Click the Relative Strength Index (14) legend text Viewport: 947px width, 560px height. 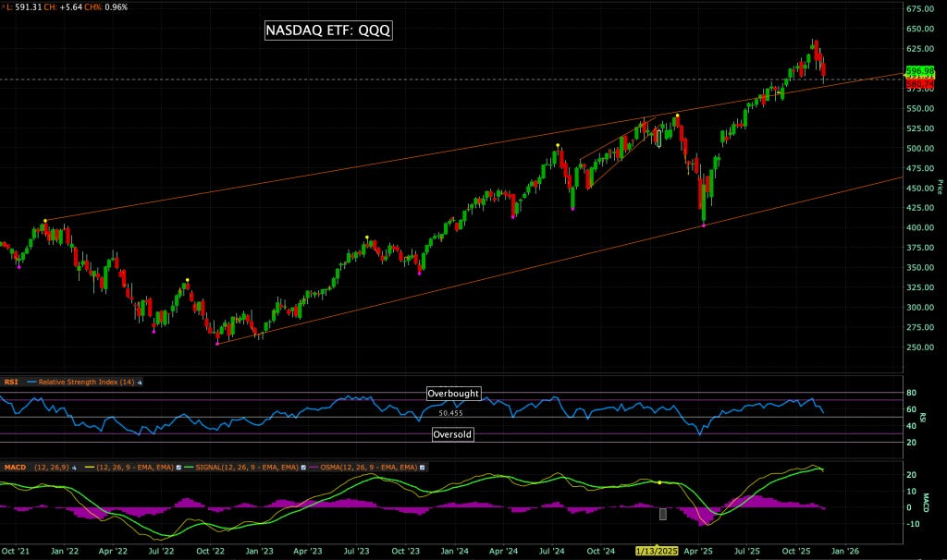point(86,382)
